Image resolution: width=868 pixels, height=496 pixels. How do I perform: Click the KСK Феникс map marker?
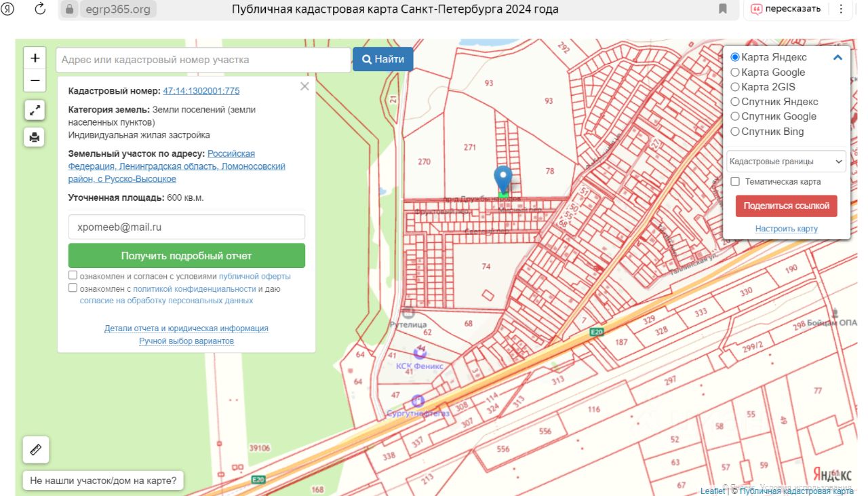point(420,352)
